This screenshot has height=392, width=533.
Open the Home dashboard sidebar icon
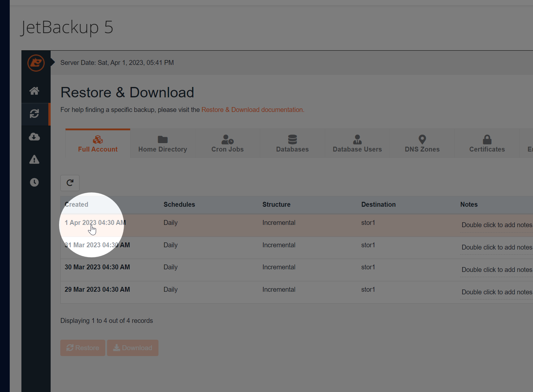(x=34, y=91)
